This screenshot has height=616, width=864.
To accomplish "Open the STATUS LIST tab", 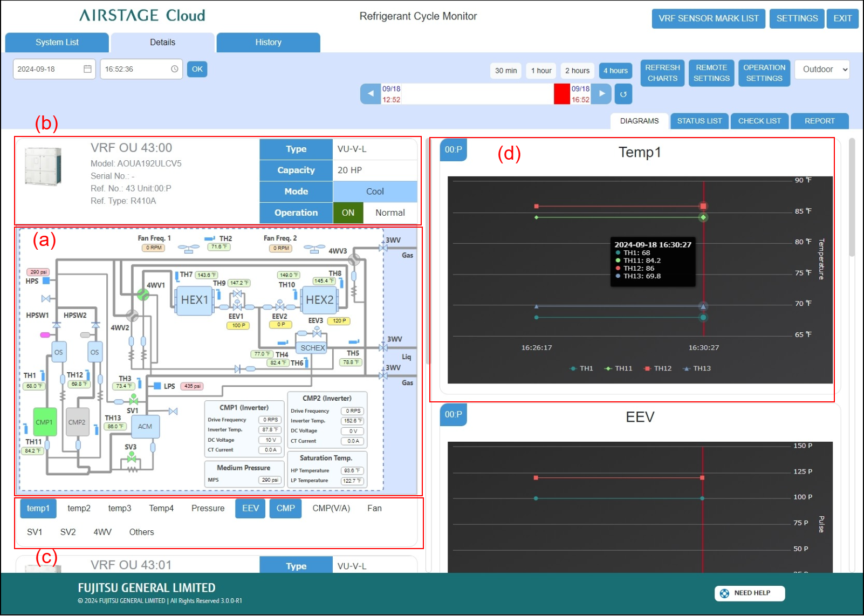I will coord(699,121).
